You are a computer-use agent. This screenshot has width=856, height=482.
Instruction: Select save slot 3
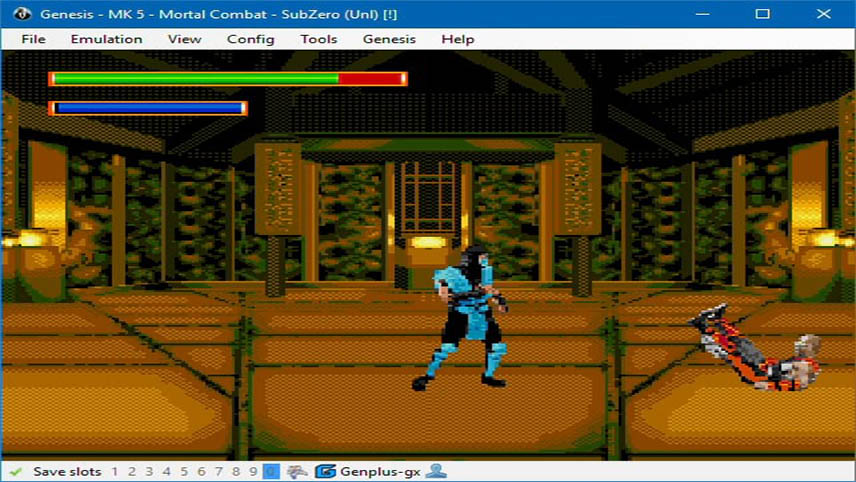click(149, 472)
